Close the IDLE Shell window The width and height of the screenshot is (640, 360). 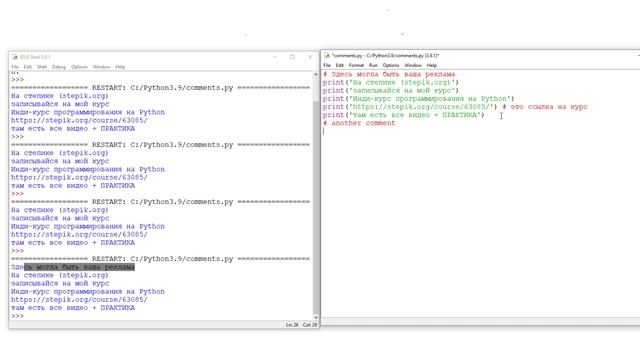[310, 57]
